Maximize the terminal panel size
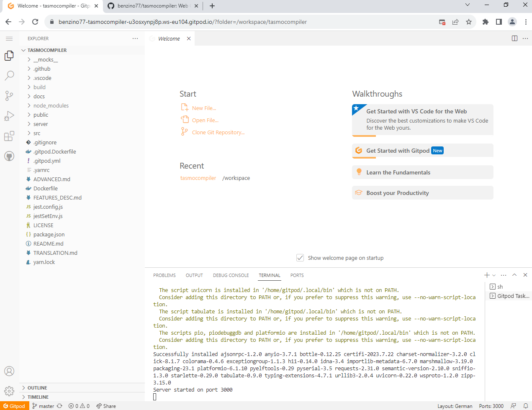Image resolution: width=532 pixels, height=410 pixels. (514, 275)
